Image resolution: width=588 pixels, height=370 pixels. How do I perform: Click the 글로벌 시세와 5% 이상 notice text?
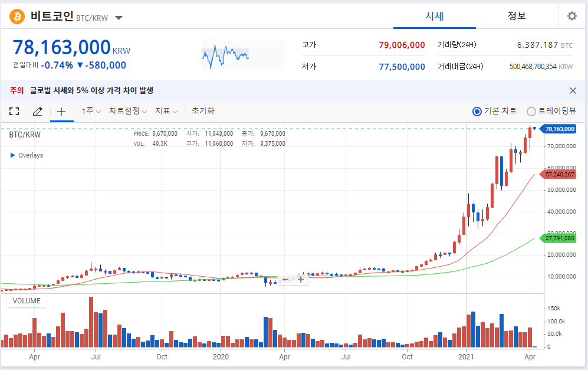pos(91,90)
